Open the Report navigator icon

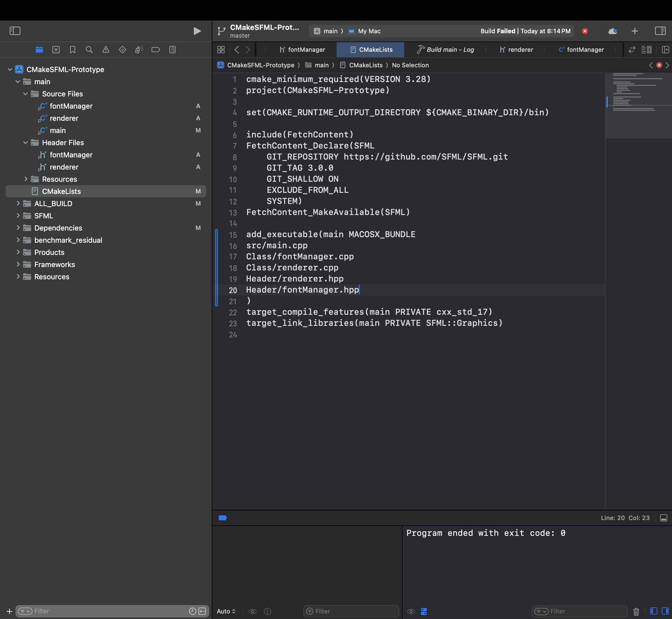coord(172,50)
